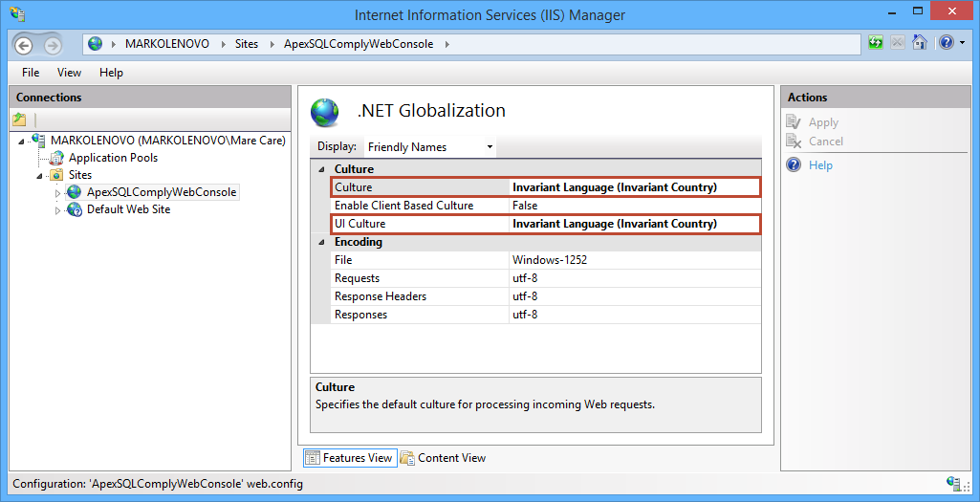Click the Help question-mark icon in the Actions pane
This screenshot has width=980, height=502.
(x=794, y=165)
